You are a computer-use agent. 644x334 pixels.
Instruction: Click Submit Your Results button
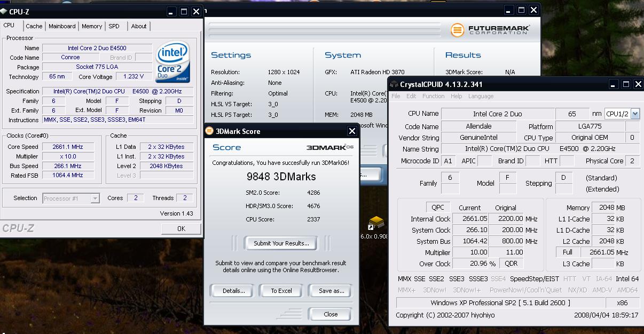(x=281, y=243)
